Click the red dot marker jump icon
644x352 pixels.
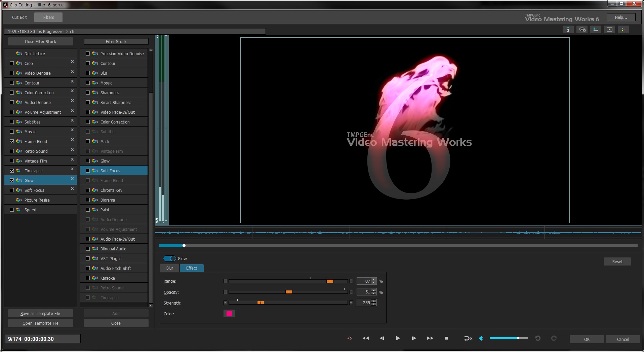pos(349,338)
